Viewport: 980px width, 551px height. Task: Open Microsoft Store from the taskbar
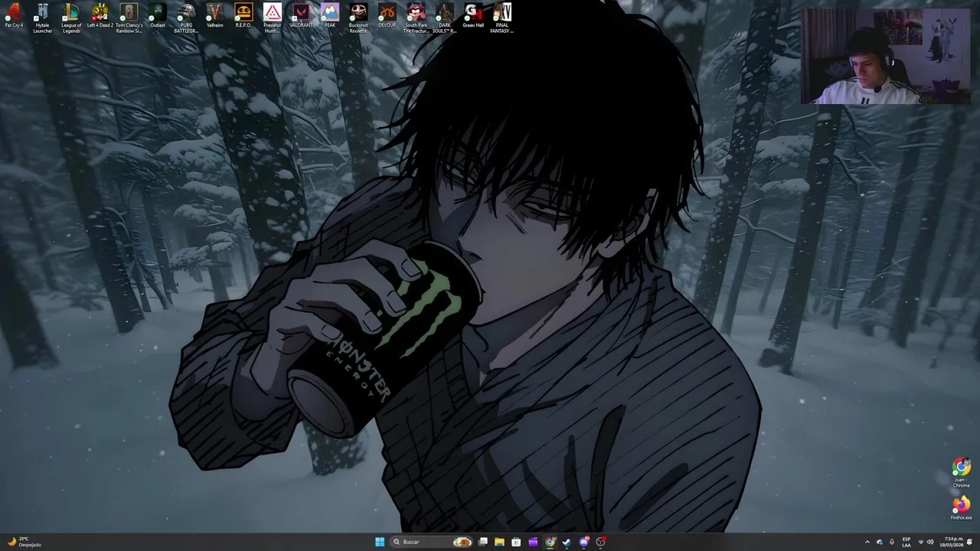tap(516, 542)
